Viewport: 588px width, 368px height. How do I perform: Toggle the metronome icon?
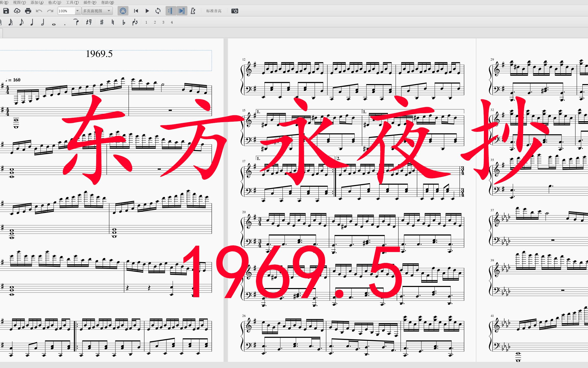193,11
